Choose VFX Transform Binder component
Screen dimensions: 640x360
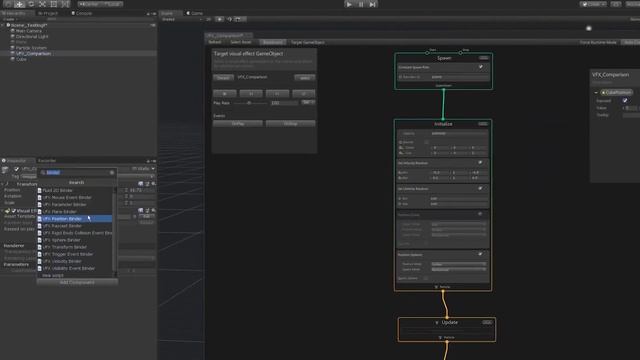click(x=74, y=247)
